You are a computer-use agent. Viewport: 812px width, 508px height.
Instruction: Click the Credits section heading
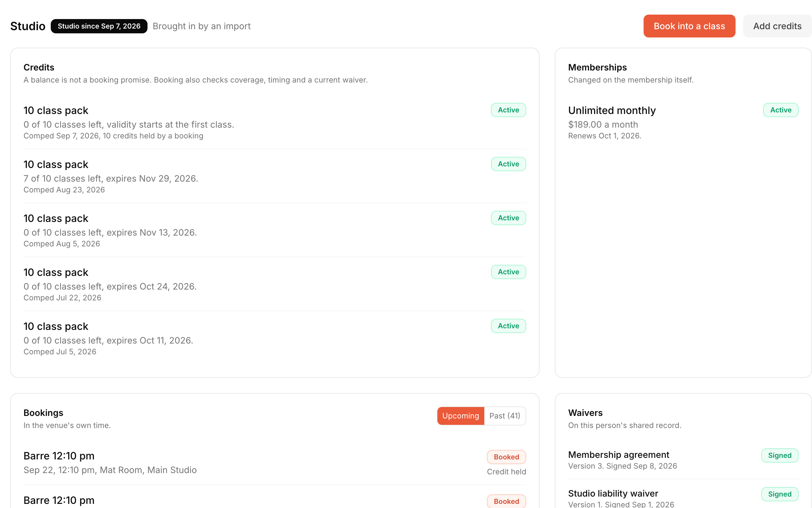point(39,67)
